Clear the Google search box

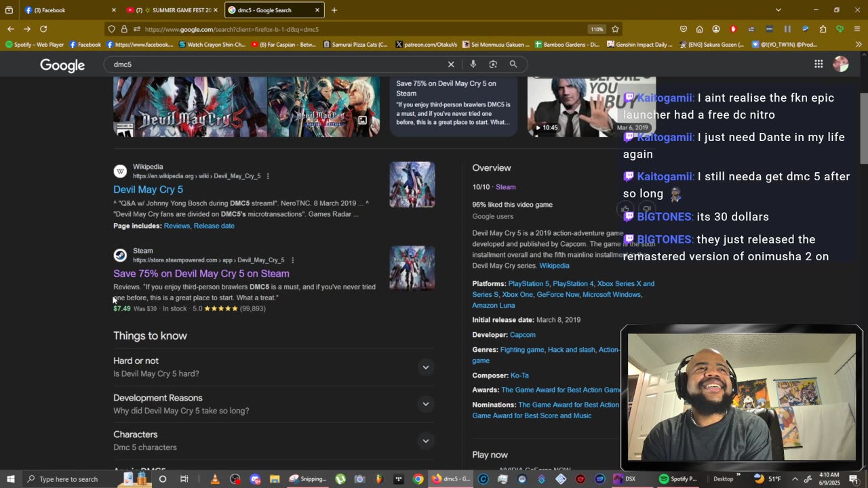(451, 64)
